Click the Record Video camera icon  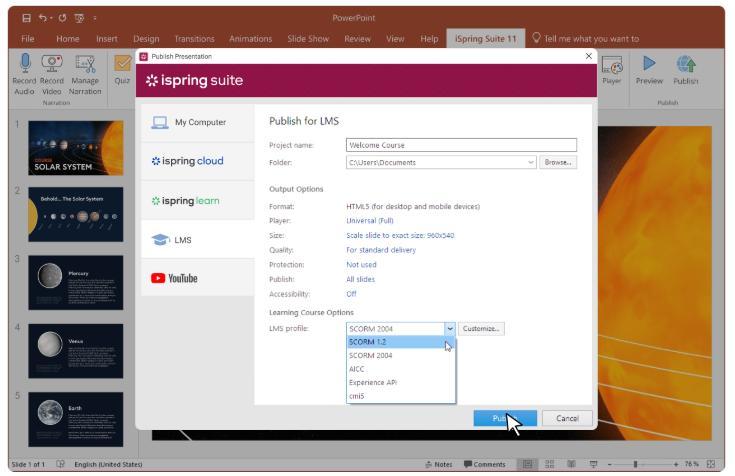[52, 65]
